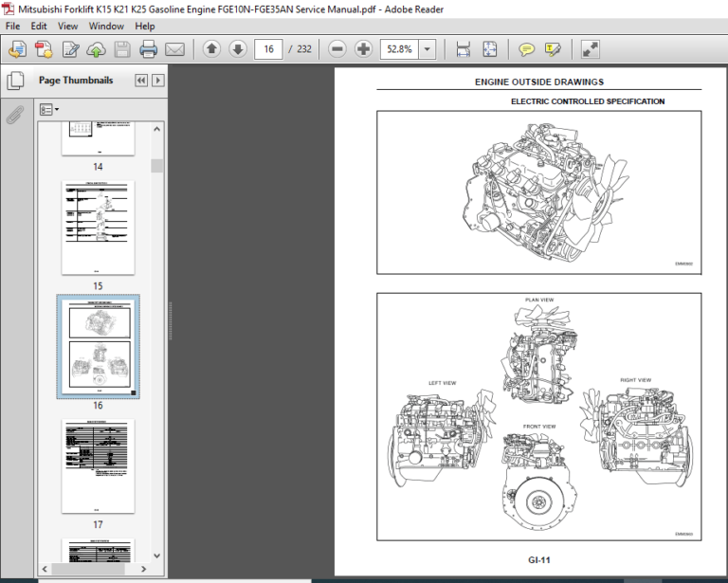The image size is (728, 583).
Task: Open the Edit menu
Action: click(39, 26)
